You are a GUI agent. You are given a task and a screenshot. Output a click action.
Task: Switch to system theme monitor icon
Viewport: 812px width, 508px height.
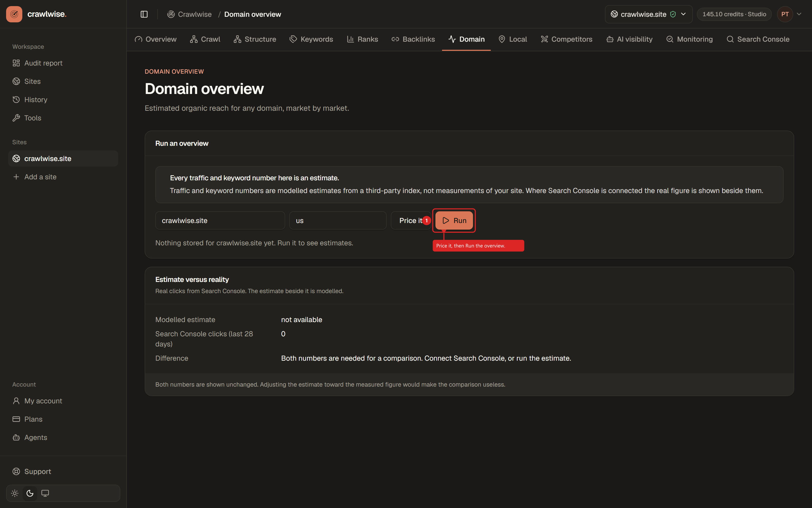coord(45,493)
